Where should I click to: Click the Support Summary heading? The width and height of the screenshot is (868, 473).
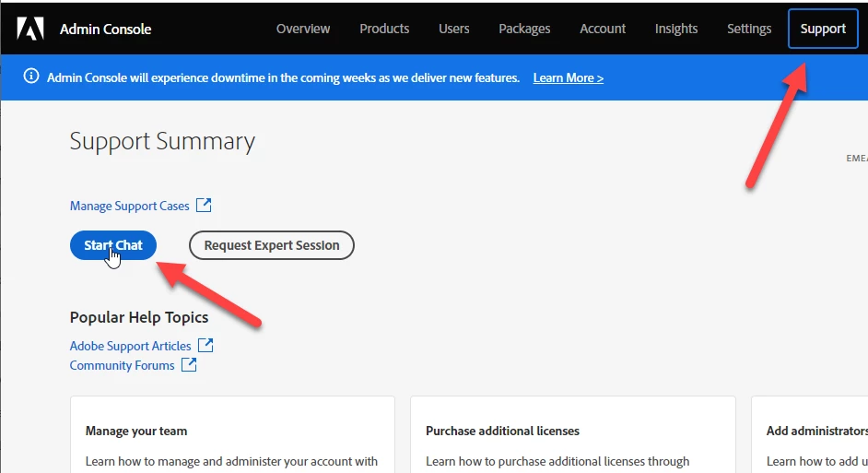coord(162,142)
